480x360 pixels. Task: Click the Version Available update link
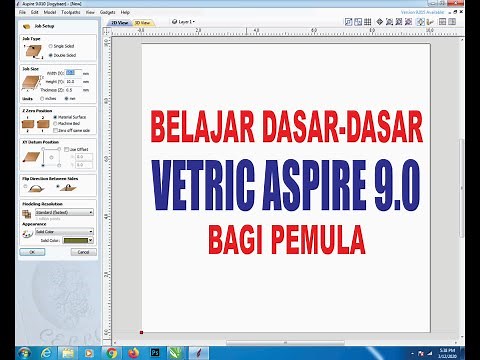point(422,12)
